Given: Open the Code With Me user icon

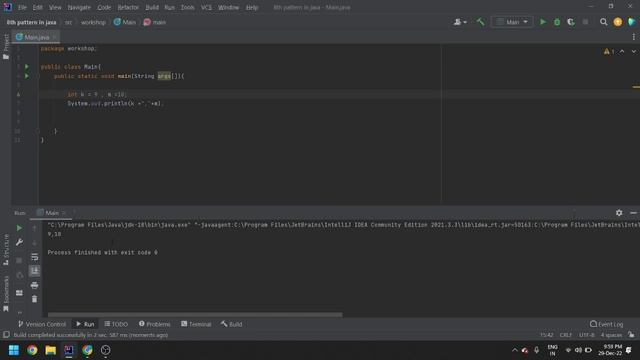Looking at the screenshot, I should pos(460,22).
